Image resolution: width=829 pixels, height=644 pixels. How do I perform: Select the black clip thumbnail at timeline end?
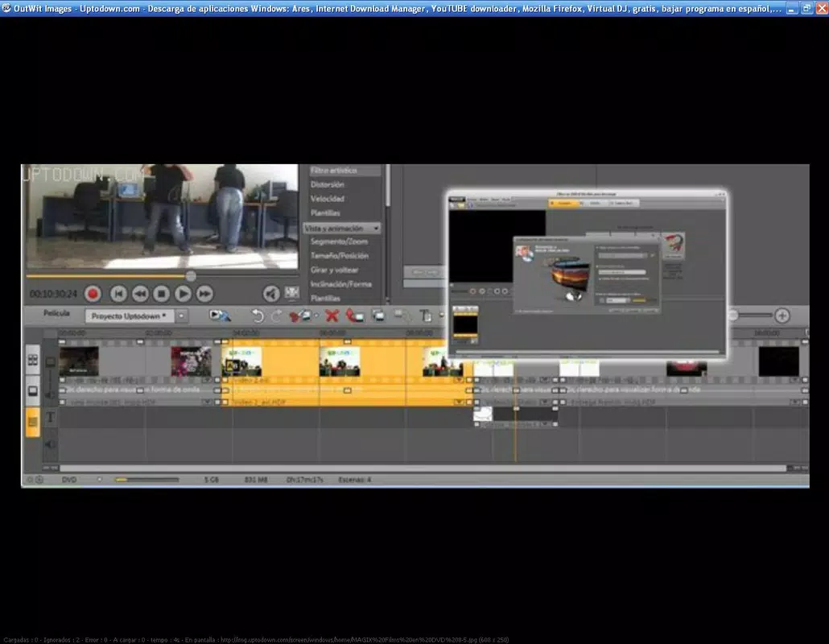coord(779,361)
